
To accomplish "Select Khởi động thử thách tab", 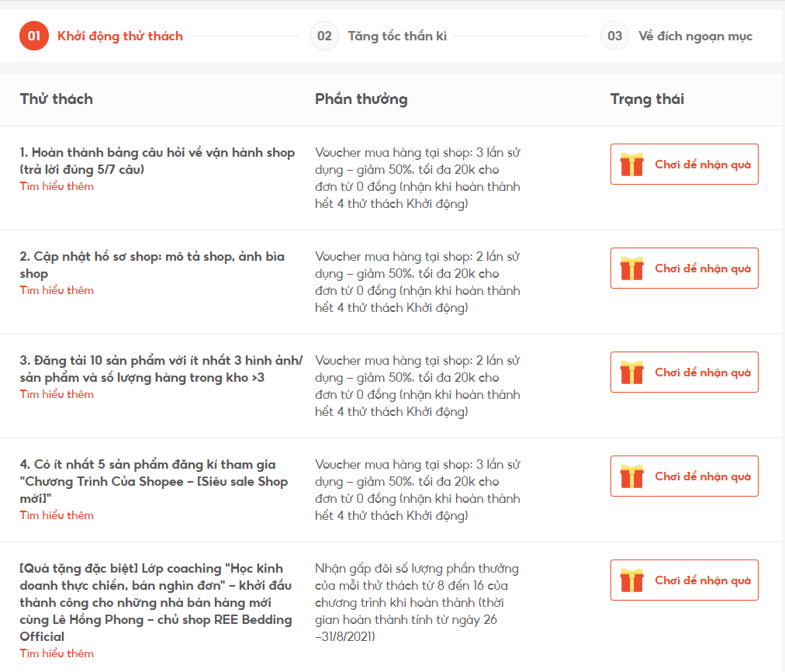I will point(120,36).
